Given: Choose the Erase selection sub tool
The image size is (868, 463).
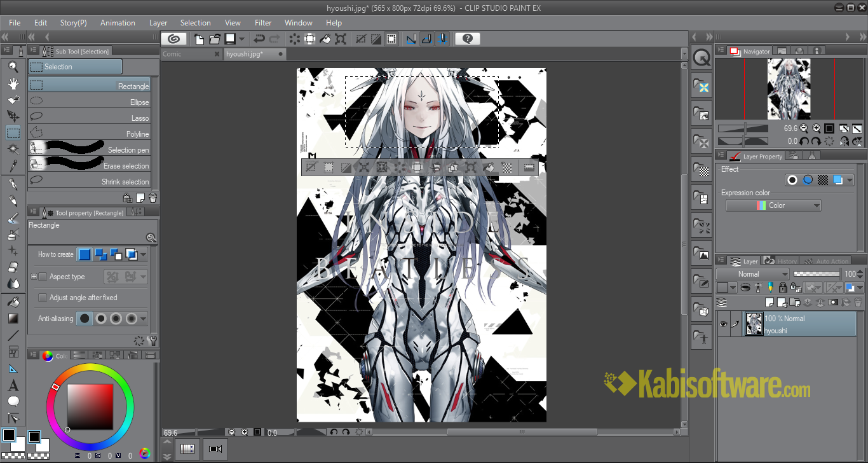Looking at the screenshot, I should (x=90, y=165).
